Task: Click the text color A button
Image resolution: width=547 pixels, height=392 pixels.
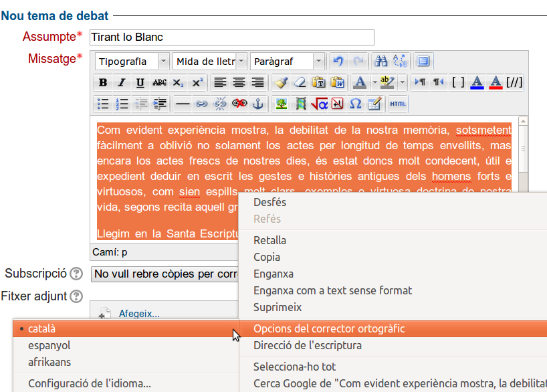Action: pyautogui.click(x=360, y=82)
